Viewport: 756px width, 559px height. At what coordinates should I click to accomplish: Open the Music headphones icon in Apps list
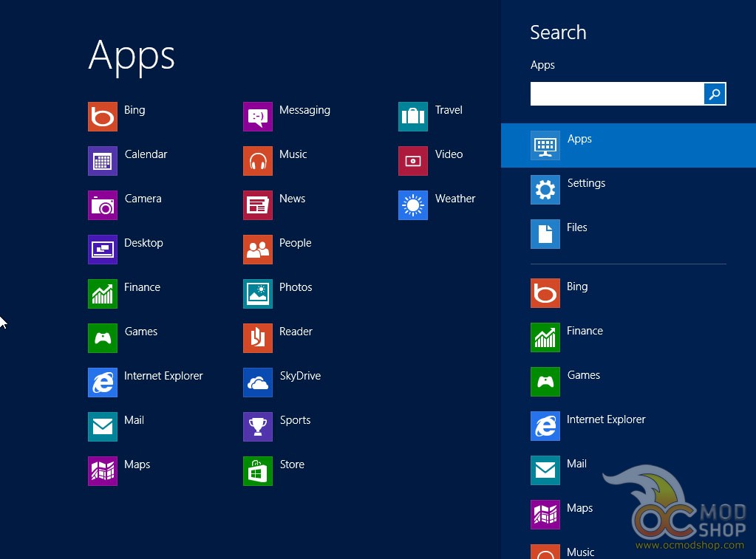[257, 161]
